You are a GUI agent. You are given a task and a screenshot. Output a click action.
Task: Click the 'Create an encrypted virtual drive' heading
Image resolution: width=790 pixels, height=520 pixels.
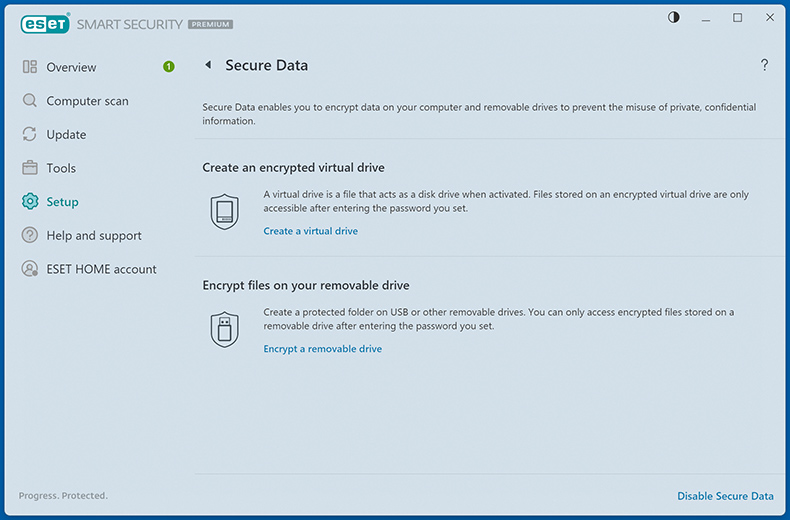coord(293,168)
